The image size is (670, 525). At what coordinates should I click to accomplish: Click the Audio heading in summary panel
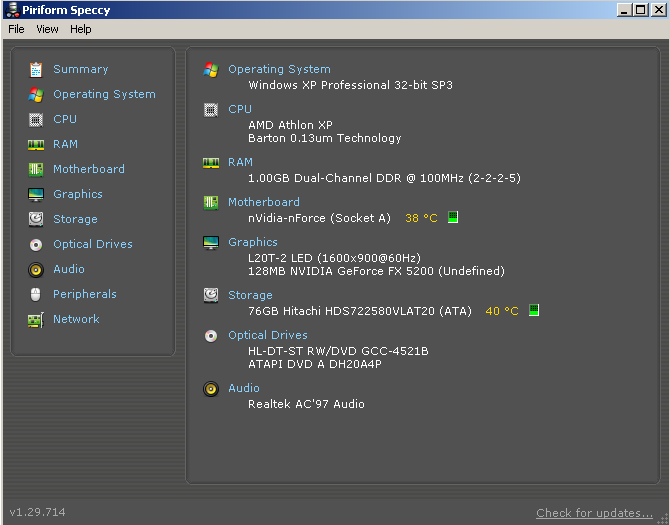point(244,388)
